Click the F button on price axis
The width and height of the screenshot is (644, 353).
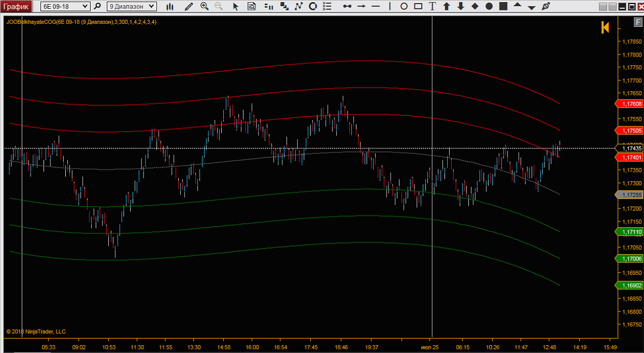click(x=638, y=22)
